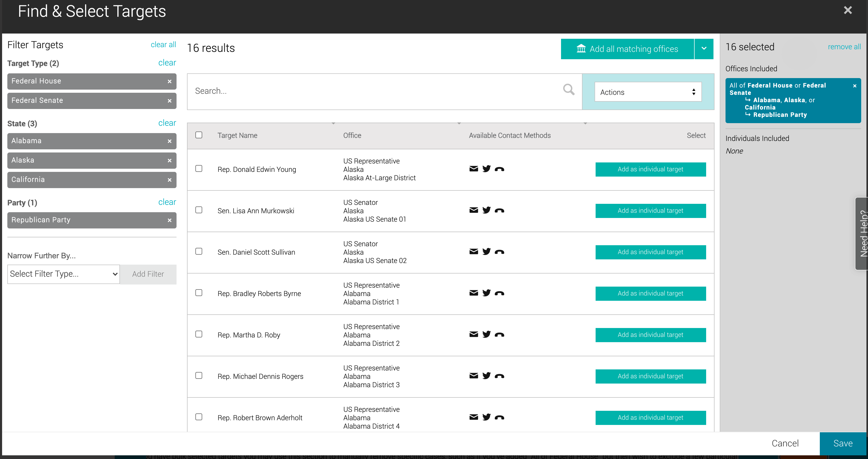The height and width of the screenshot is (459, 868).
Task: Click phone icon for Sen. Daniel Scott Sullivan
Action: (x=499, y=252)
